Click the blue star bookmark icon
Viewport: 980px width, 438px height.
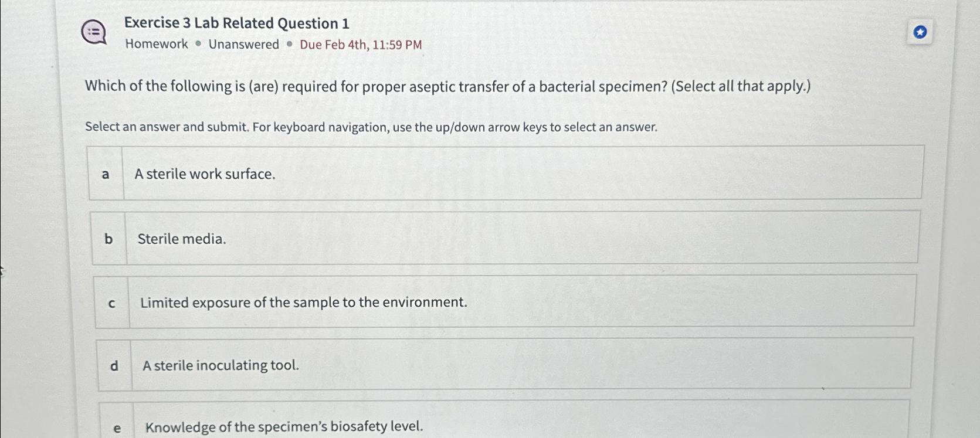click(x=920, y=32)
